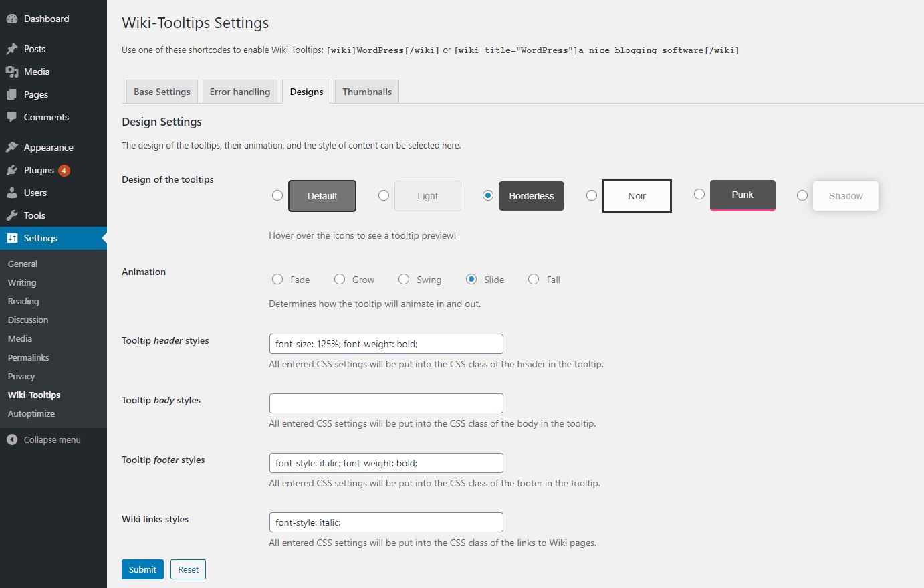Open Writing settings submenu item
924x588 pixels.
point(22,282)
